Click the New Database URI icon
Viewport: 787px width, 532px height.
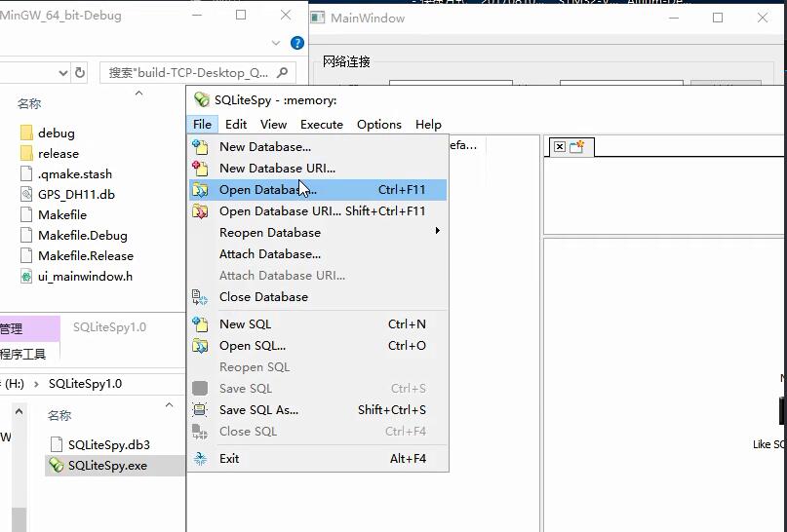tap(200, 168)
